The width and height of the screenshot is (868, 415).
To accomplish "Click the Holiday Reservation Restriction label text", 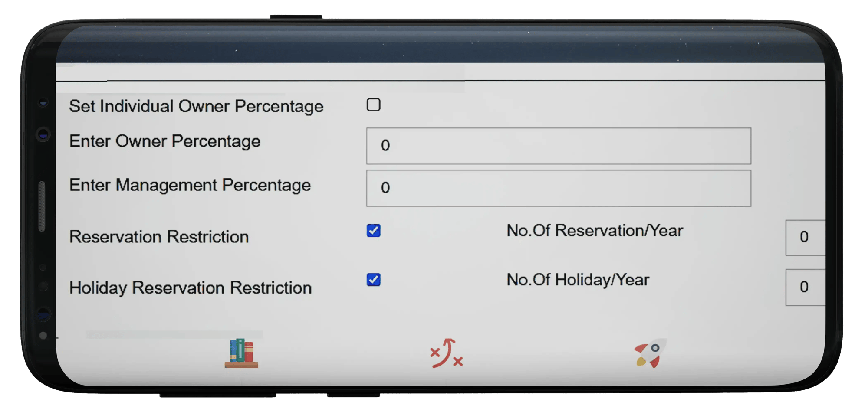I will (191, 288).
